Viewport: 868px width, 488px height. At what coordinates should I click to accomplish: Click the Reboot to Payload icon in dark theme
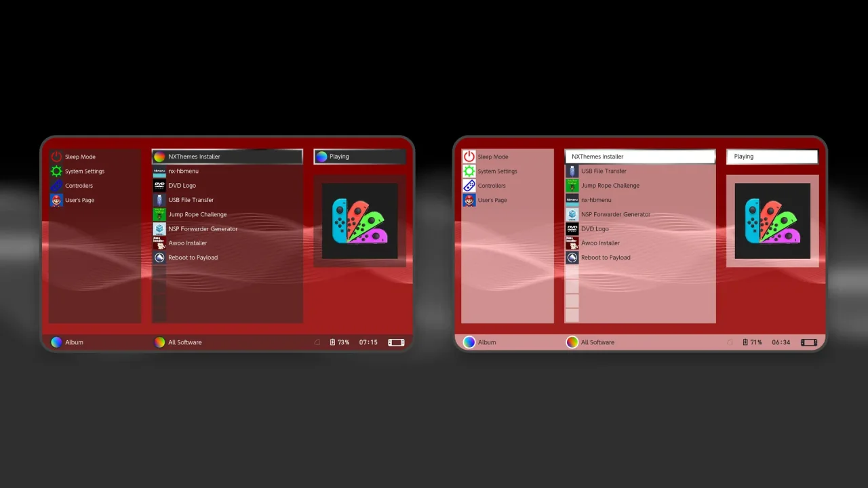(x=159, y=258)
